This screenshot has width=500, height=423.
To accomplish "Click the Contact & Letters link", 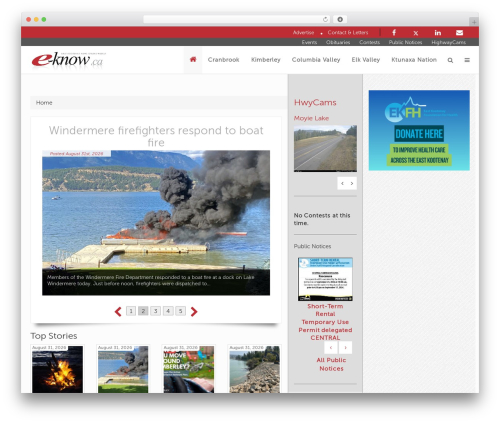I will (348, 32).
